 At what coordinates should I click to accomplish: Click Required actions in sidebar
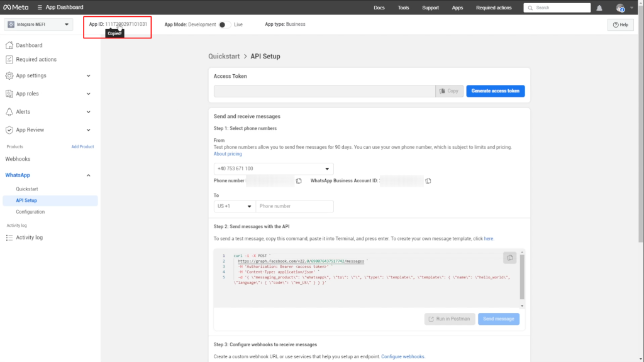[x=36, y=60]
